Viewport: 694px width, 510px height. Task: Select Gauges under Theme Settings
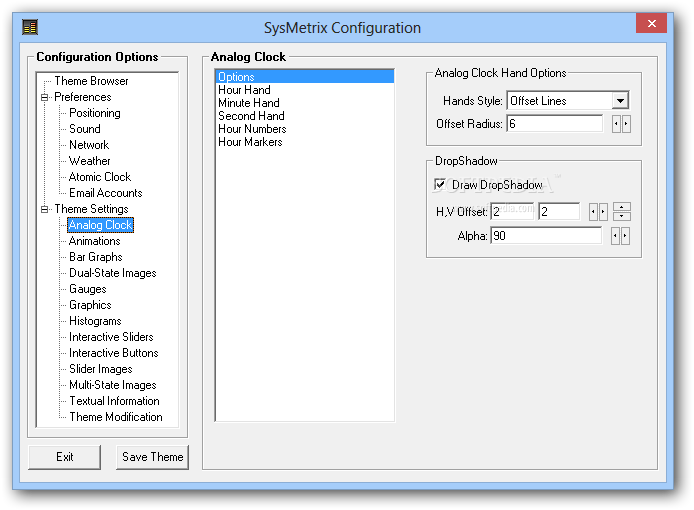[88, 289]
